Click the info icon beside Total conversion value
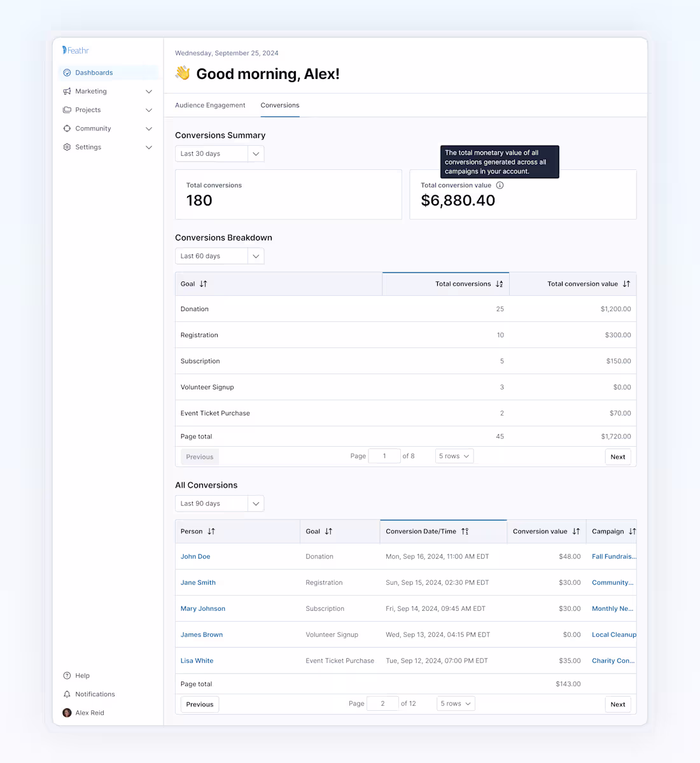700x763 pixels. click(x=500, y=185)
